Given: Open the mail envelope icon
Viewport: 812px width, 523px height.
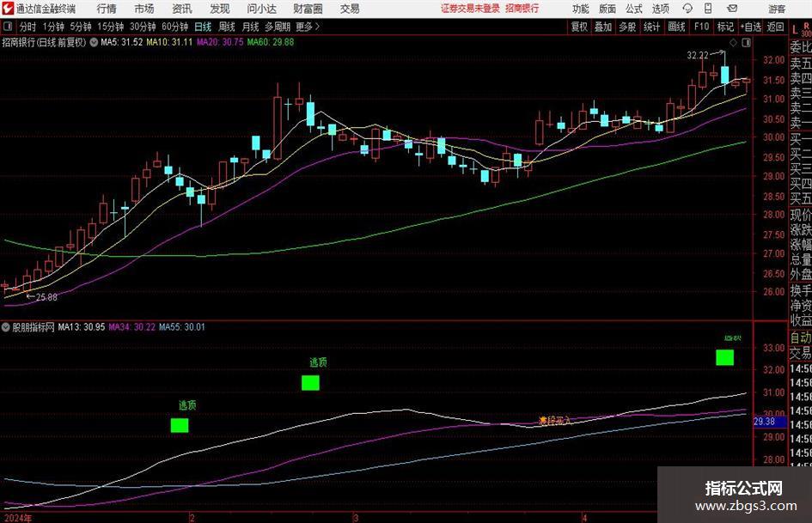Looking at the screenshot, I should pyautogui.click(x=732, y=9).
